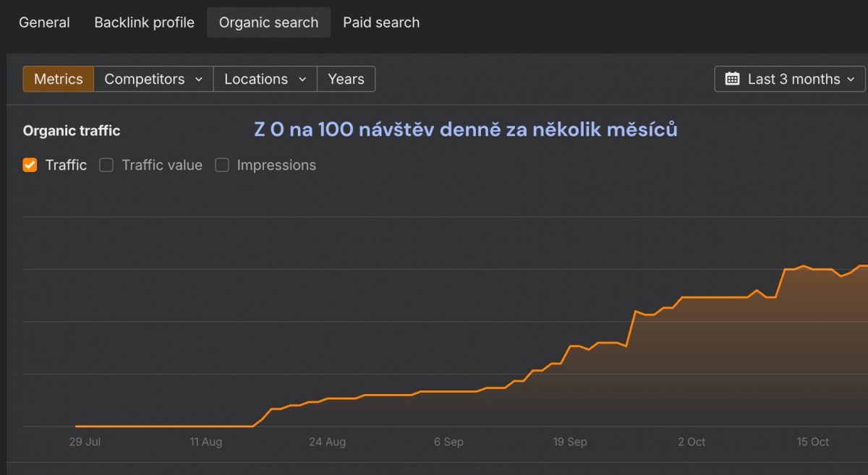This screenshot has width=868, height=475.
Task: Enable the Impressions checkbox
Action: click(x=221, y=165)
